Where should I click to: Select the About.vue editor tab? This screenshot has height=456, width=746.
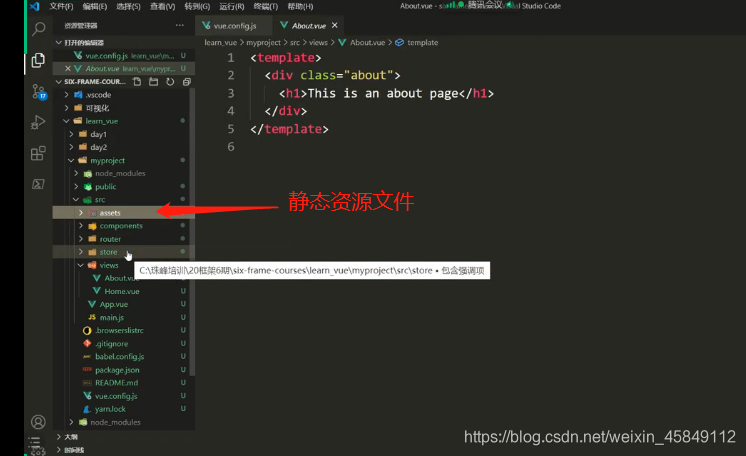309,25
